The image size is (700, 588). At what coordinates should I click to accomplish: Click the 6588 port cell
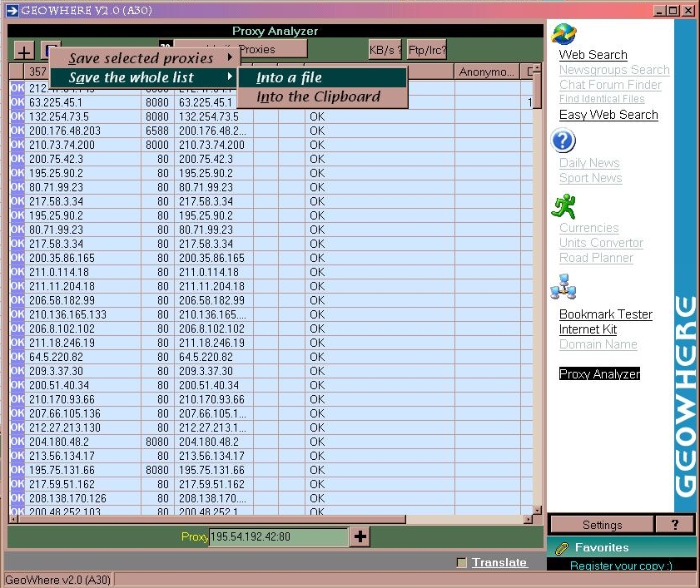click(157, 131)
